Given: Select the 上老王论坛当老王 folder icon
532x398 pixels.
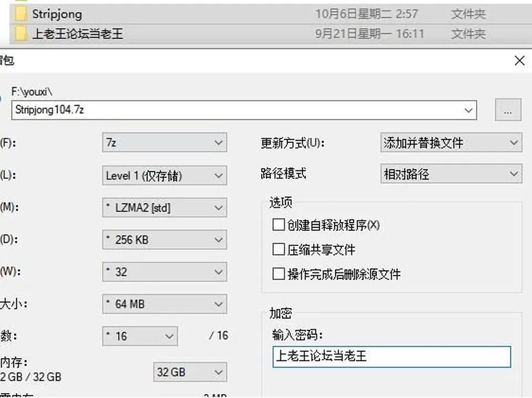Looking at the screenshot, I should [x=21, y=34].
